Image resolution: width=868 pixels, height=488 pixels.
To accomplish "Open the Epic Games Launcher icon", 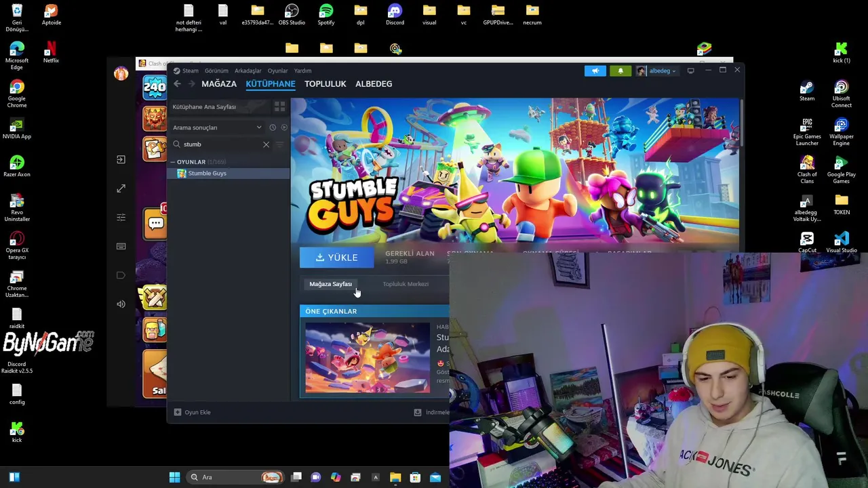I will (x=807, y=132).
